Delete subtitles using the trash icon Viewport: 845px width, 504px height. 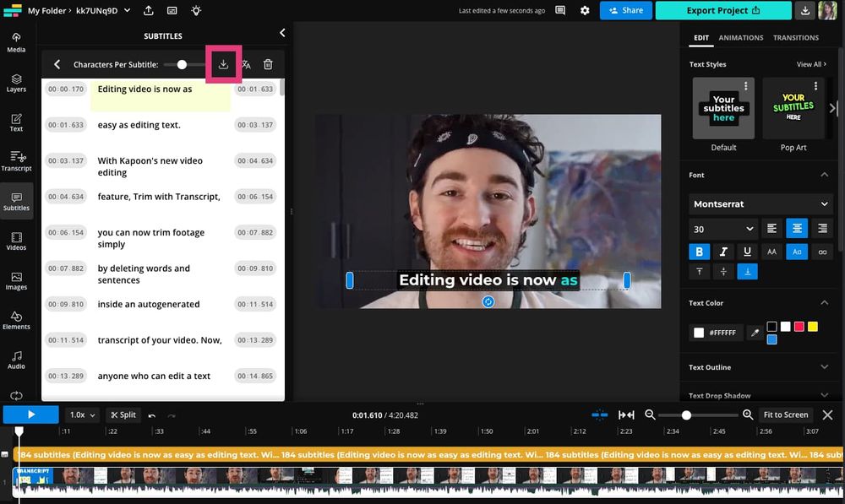[269, 64]
